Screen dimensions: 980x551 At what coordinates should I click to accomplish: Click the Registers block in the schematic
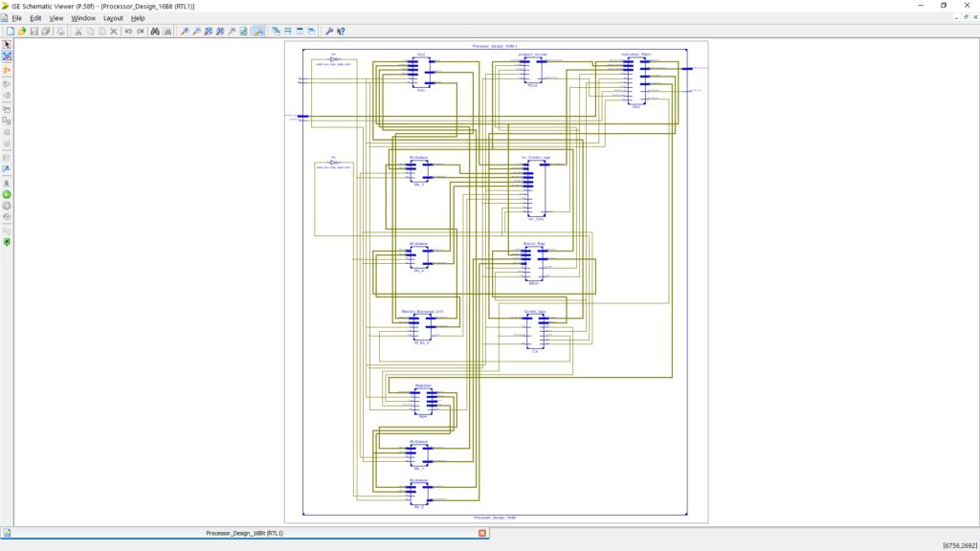click(423, 401)
